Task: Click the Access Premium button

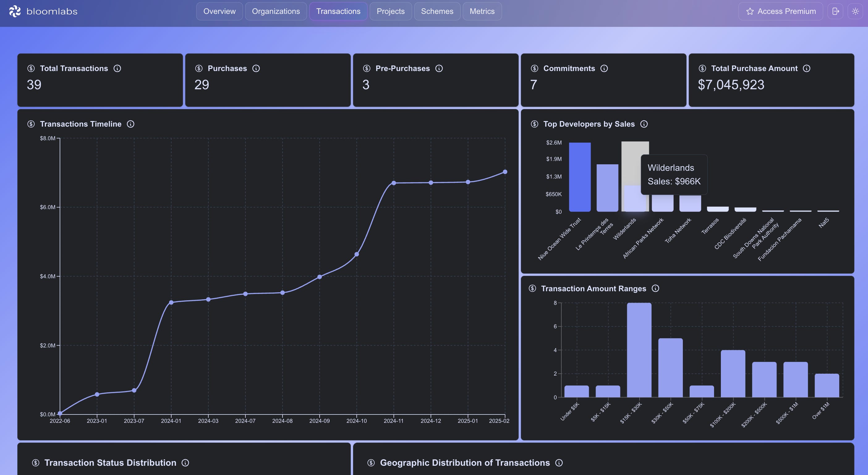Action: [x=781, y=11]
